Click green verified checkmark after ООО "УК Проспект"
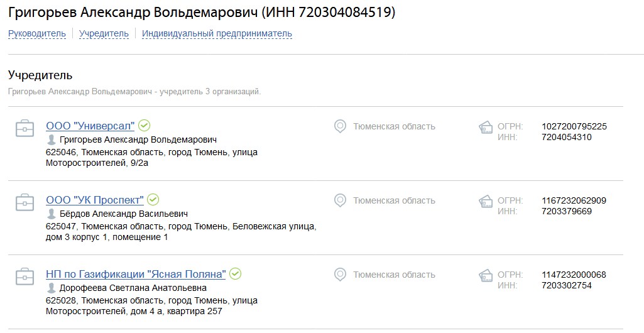Viewport: 644px width, 333px height. pos(153,200)
